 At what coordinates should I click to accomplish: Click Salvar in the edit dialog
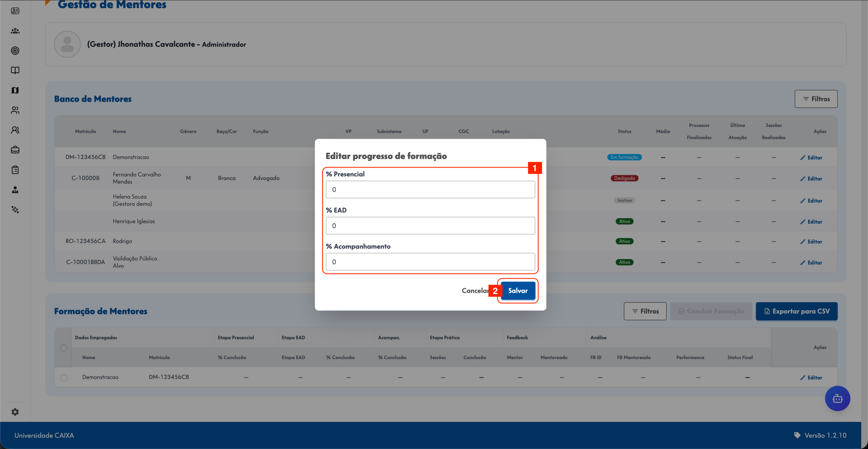[518, 291]
